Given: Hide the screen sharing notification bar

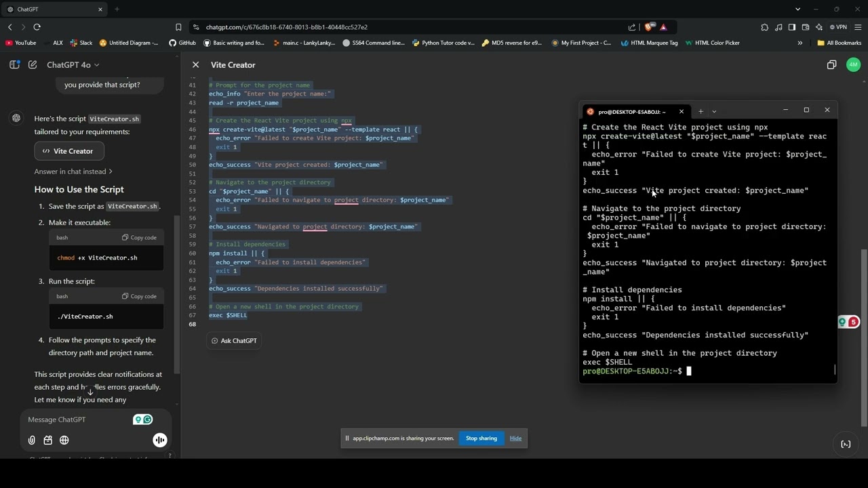Looking at the screenshot, I should (515, 439).
